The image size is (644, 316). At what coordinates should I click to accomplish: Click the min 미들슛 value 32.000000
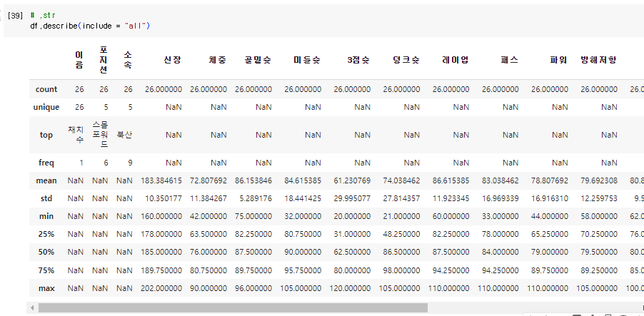point(303,216)
